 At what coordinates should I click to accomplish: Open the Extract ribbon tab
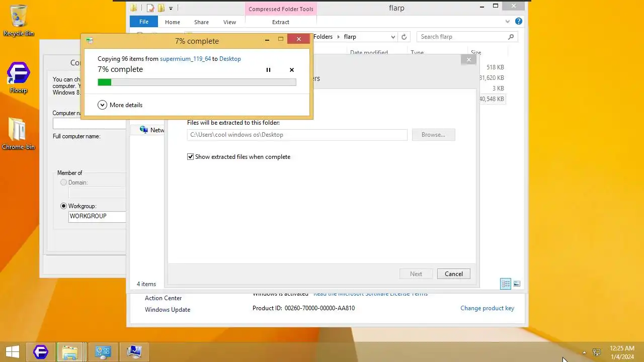[x=280, y=22]
